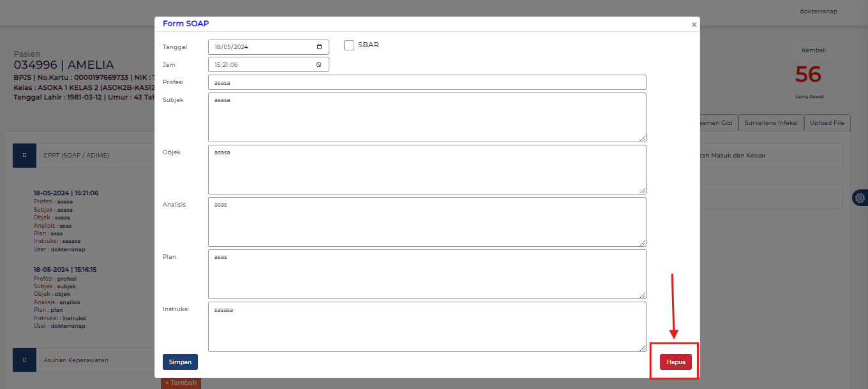The height and width of the screenshot is (389, 868).
Task: Click inside the Analisis text area
Action: (426, 222)
